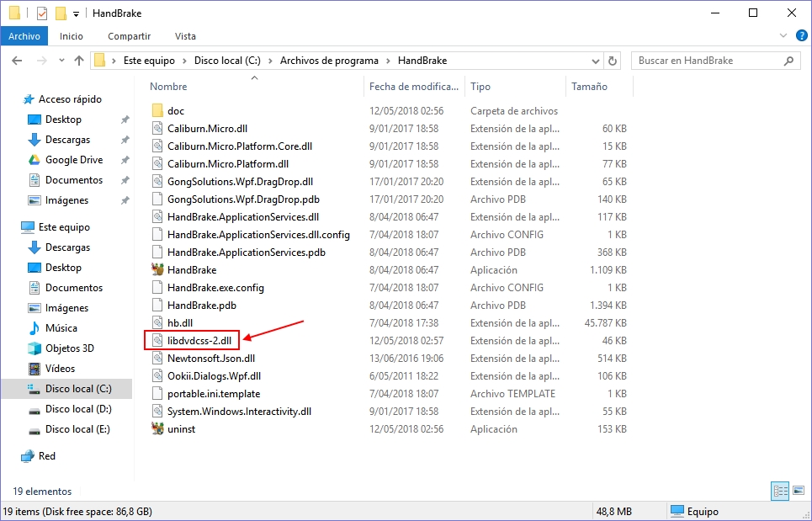812x521 pixels.
Task: Sort by Nombre column header
Action: tap(168, 87)
